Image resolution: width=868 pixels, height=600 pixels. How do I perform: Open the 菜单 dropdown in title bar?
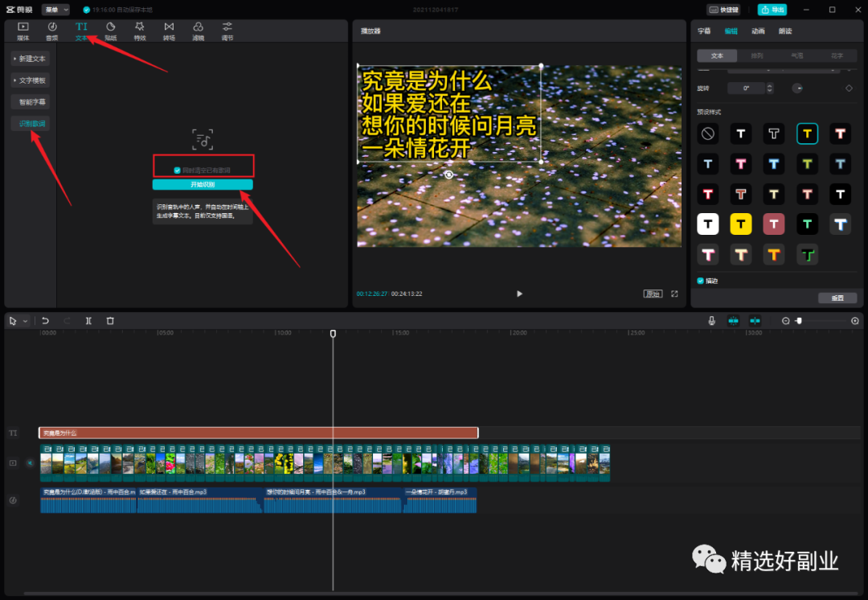[x=55, y=10]
